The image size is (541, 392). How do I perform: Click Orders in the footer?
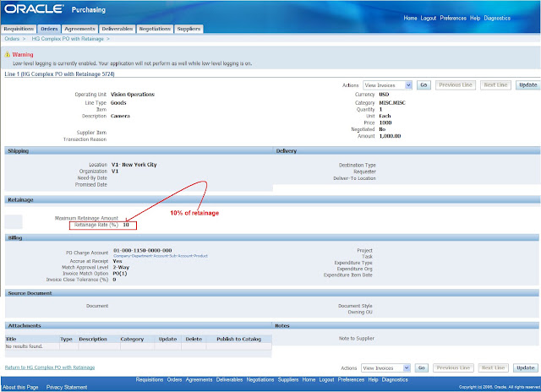coord(174,379)
